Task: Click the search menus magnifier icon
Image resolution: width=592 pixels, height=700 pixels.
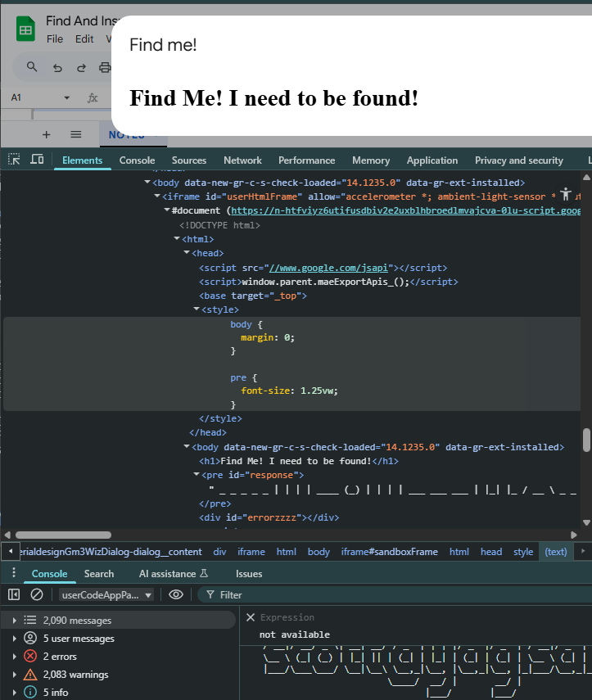Action: click(x=31, y=67)
